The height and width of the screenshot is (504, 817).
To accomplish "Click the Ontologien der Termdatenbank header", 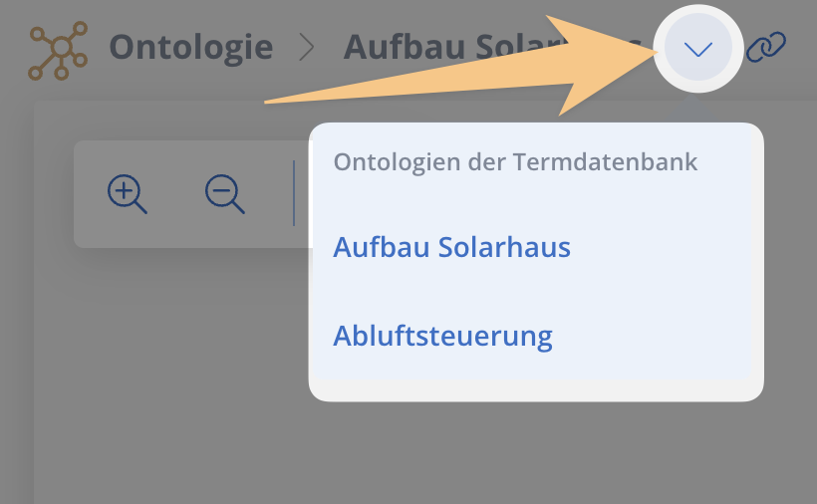I will click(515, 162).
